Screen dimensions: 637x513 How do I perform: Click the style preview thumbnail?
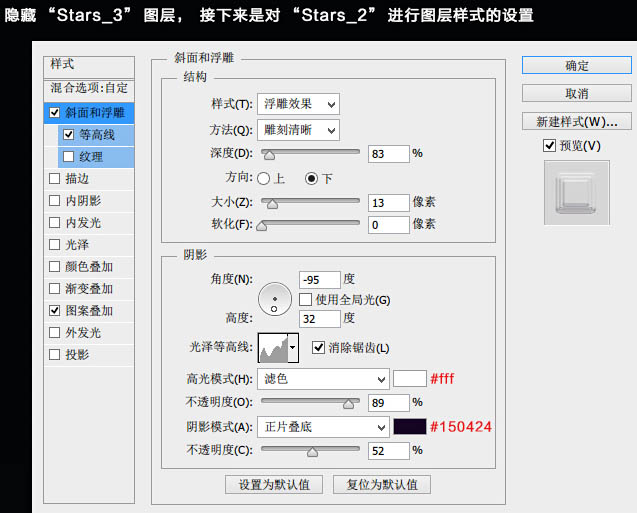(x=576, y=193)
